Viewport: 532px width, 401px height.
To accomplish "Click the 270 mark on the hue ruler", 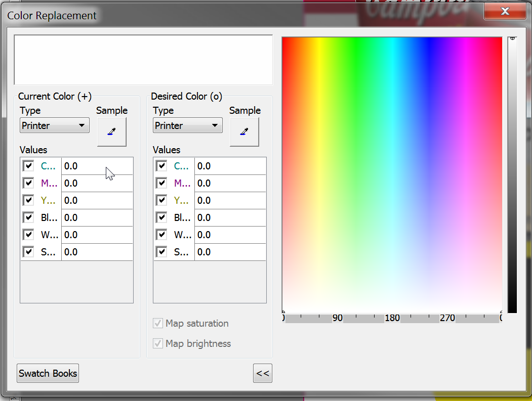I will point(447,318).
